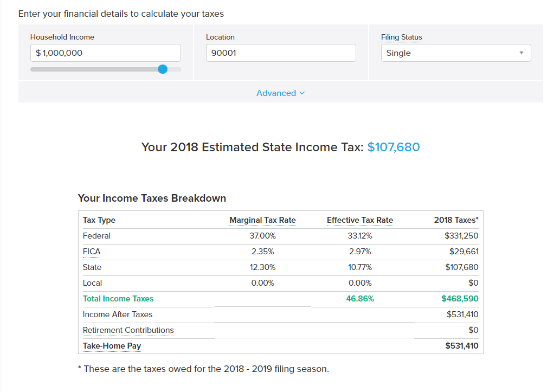Click the Retirement Contributions $0 value

pyautogui.click(x=473, y=330)
